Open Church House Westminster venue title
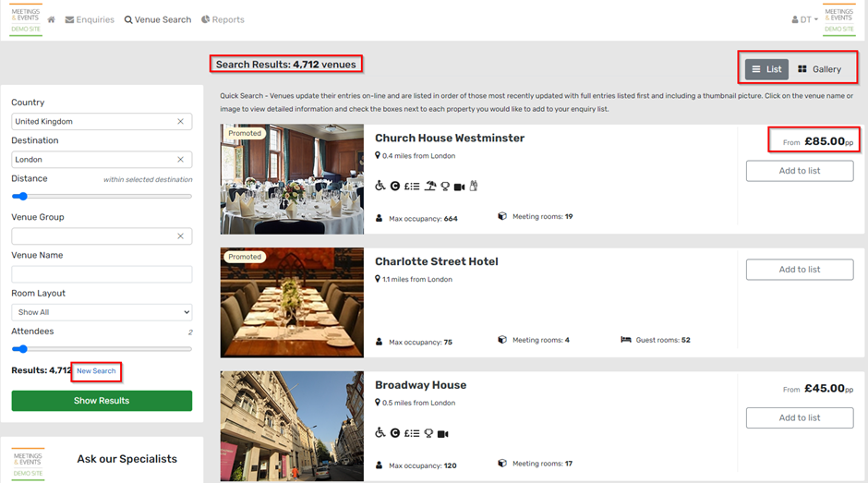This screenshot has height=483, width=868. tap(450, 138)
